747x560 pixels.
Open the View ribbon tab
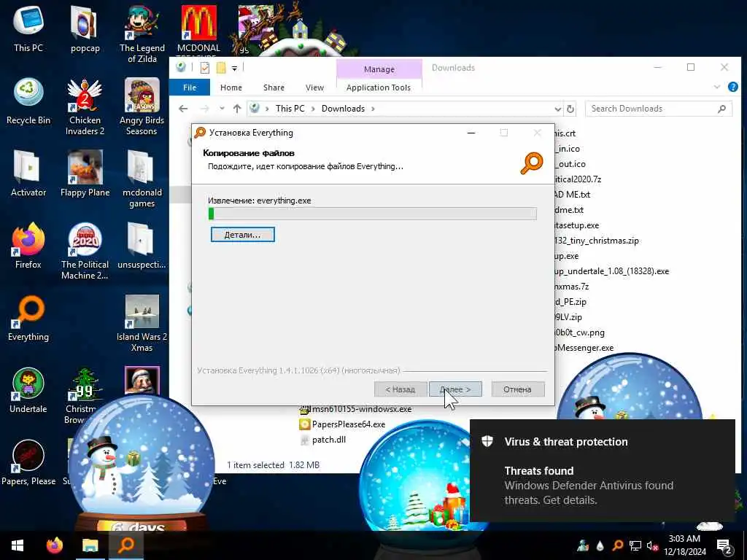(x=314, y=87)
